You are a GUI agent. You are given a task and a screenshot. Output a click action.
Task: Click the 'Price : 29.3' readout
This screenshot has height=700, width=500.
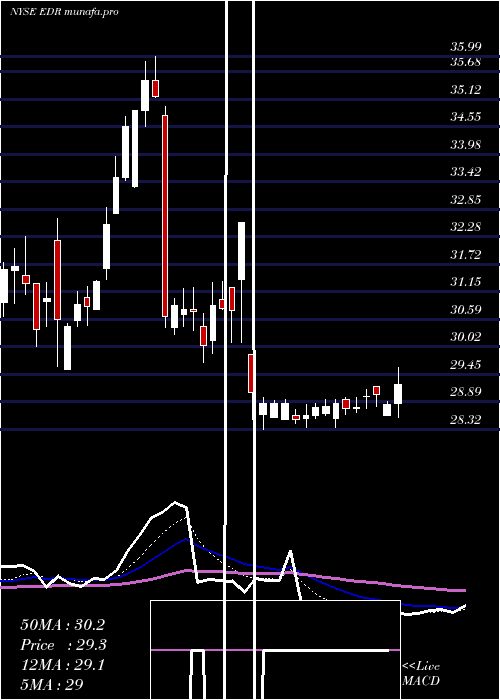coord(64,645)
